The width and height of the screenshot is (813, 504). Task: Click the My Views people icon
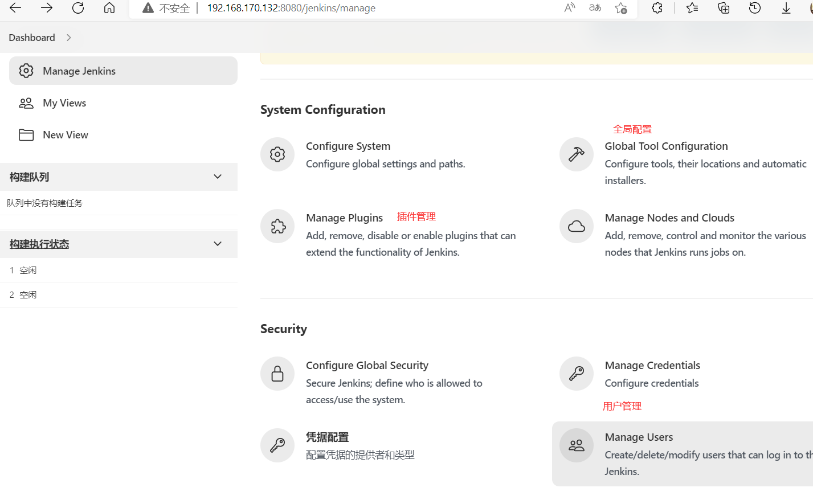pyautogui.click(x=26, y=103)
